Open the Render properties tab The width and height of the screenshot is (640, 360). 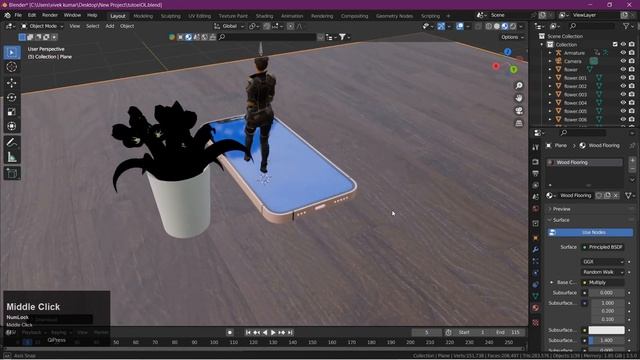pyautogui.click(x=536, y=162)
